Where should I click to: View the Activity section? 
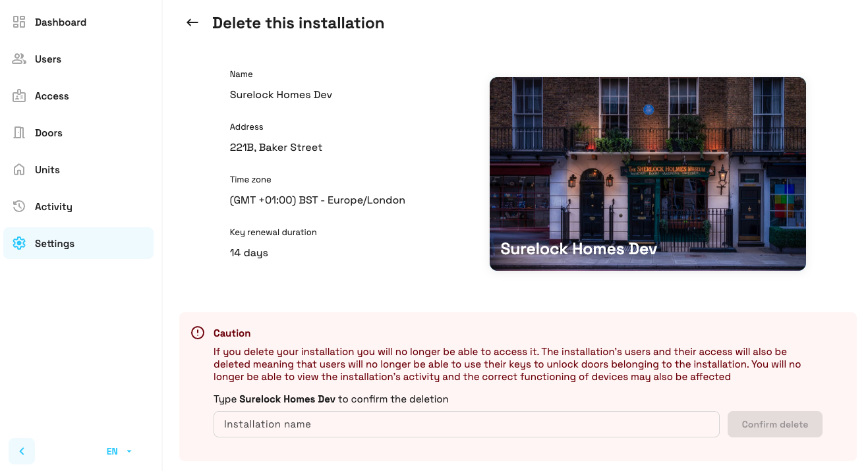point(78,207)
